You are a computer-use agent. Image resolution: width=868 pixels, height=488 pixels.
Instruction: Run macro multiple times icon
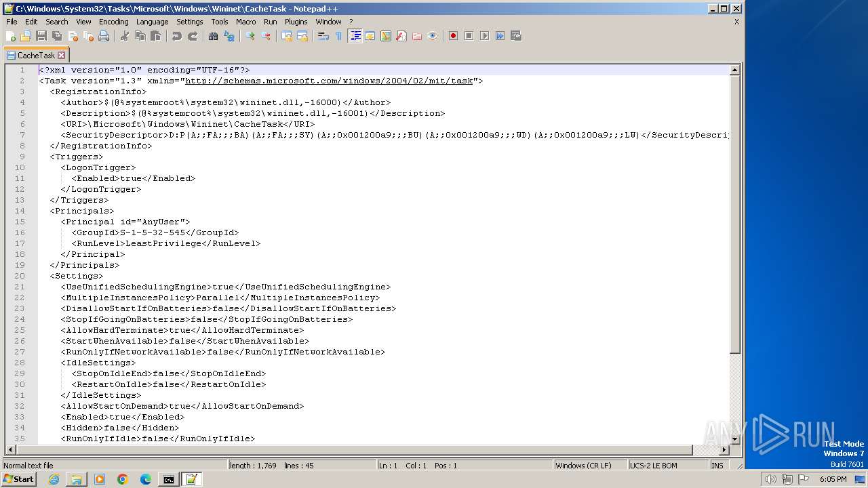coord(500,36)
